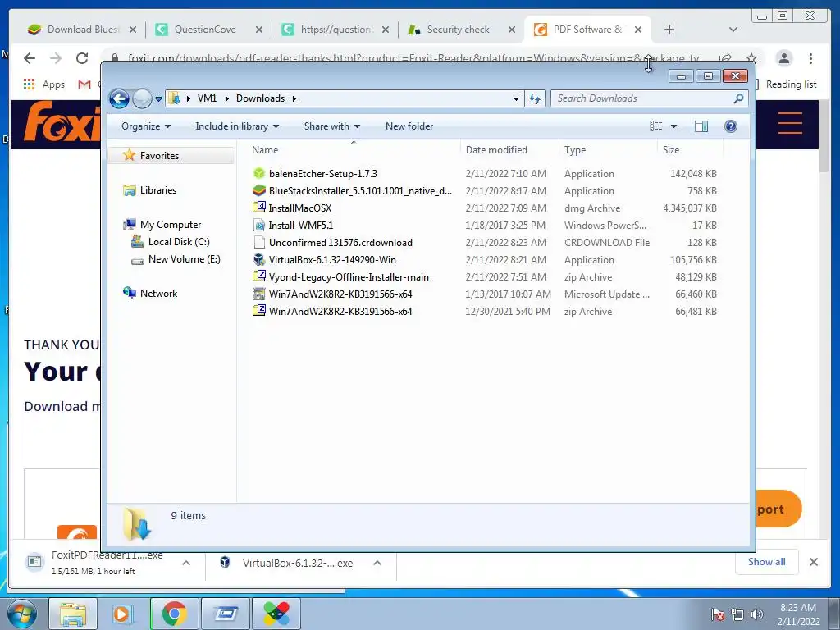This screenshot has width=840, height=630.
Task: Click the Explorer forward navigation arrow
Action: pos(142,98)
